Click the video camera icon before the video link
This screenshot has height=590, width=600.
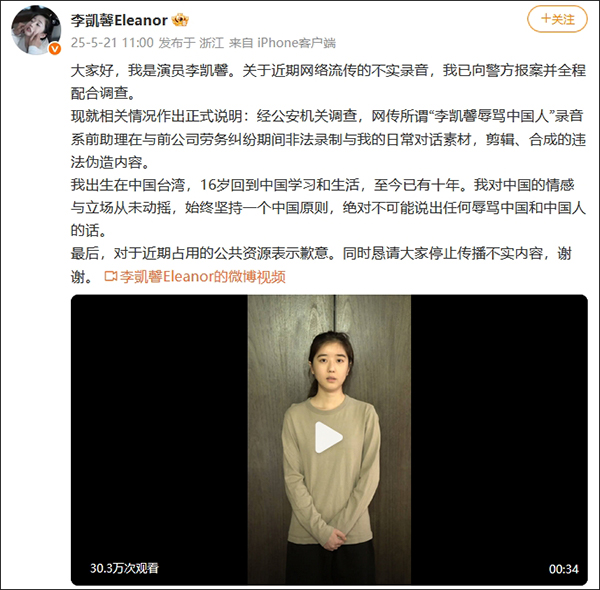[111, 276]
